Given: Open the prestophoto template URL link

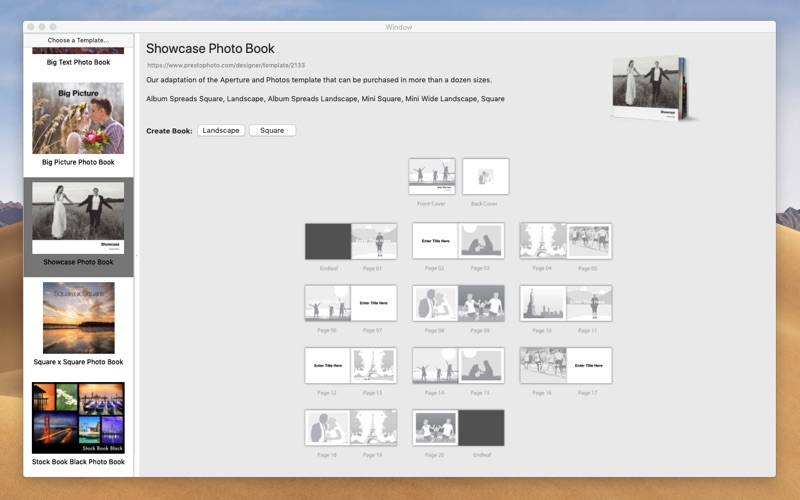Looking at the screenshot, I should click(226, 65).
